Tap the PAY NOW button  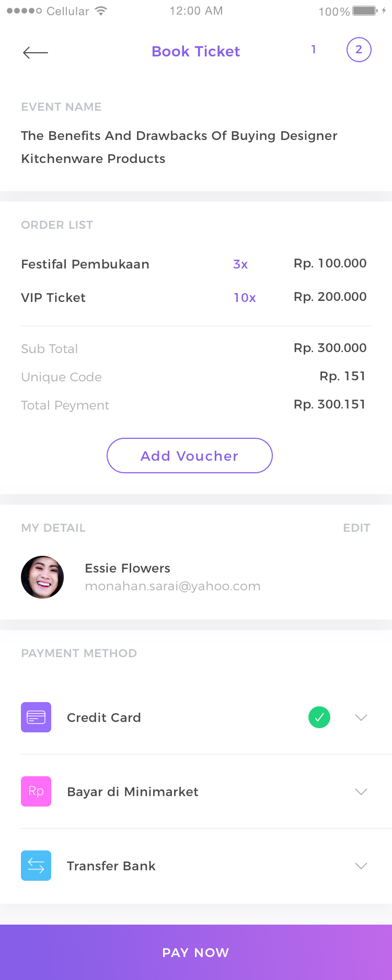[x=196, y=952]
